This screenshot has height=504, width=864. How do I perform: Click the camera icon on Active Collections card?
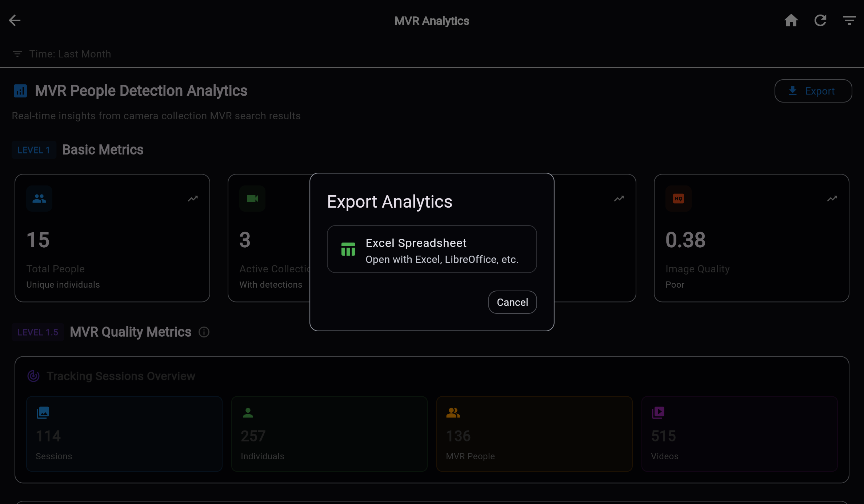252,199
